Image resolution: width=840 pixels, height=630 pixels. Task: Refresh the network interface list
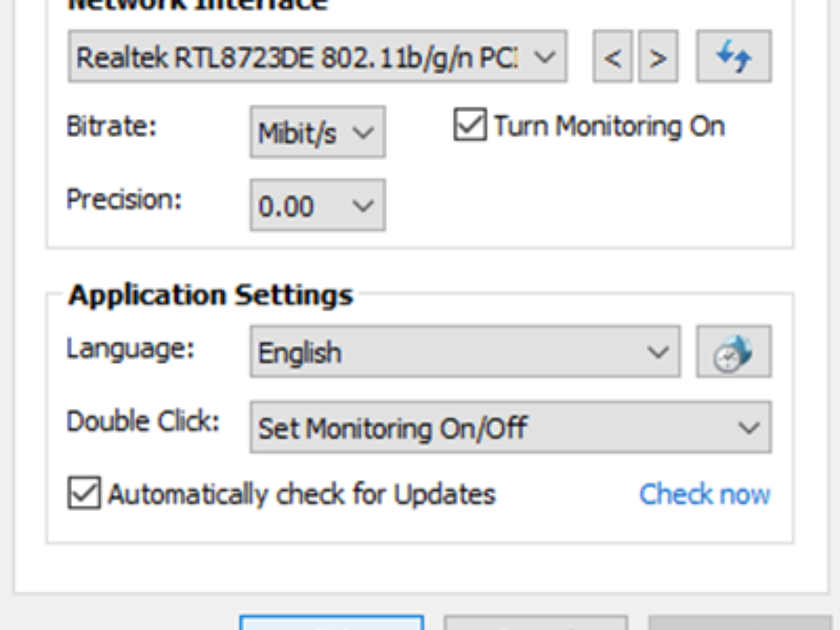coord(734,57)
